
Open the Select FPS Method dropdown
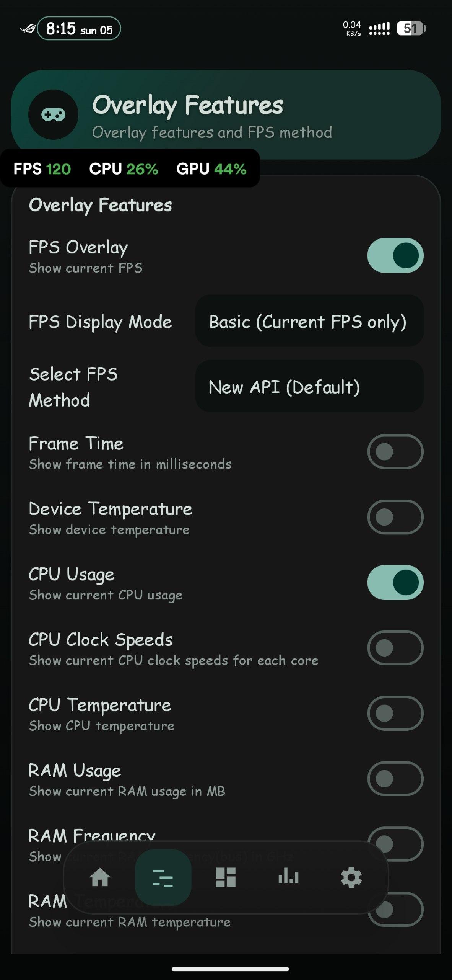(309, 386)
